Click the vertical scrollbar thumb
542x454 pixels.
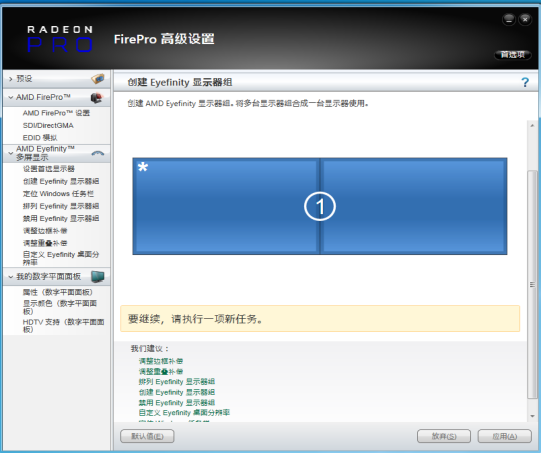point(532,284)
